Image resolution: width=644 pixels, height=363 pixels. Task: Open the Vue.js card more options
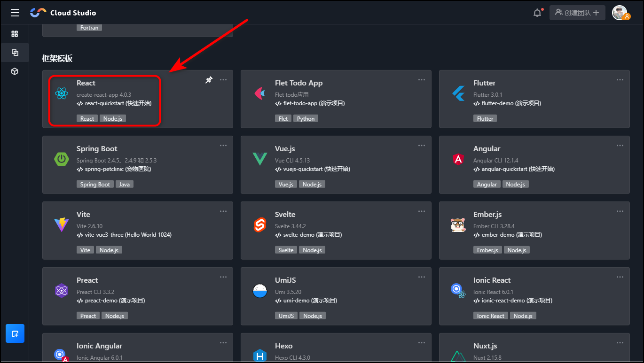point(422,146)
